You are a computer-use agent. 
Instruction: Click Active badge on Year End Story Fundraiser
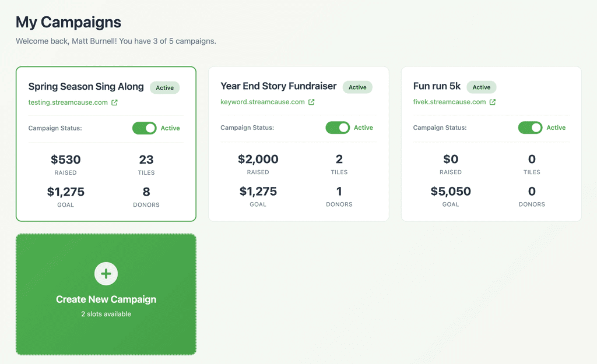tap(357, 87)
